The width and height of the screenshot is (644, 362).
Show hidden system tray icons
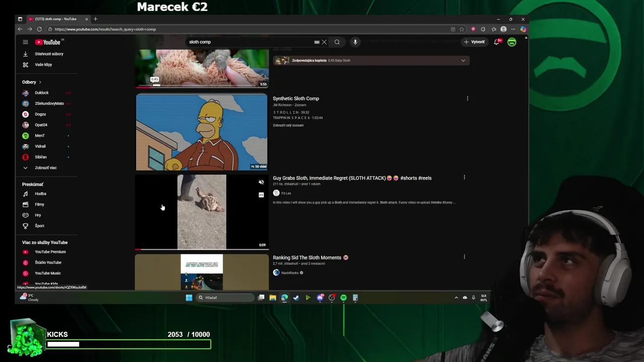pyautogui.click(x=456, y=298)
